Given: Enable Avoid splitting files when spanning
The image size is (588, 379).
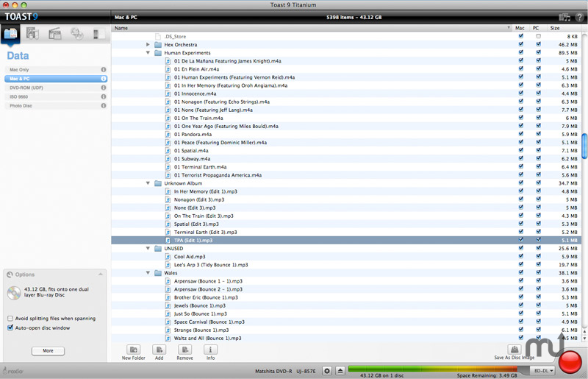Looking at the screenshot, I should click(x=10, y=319).
